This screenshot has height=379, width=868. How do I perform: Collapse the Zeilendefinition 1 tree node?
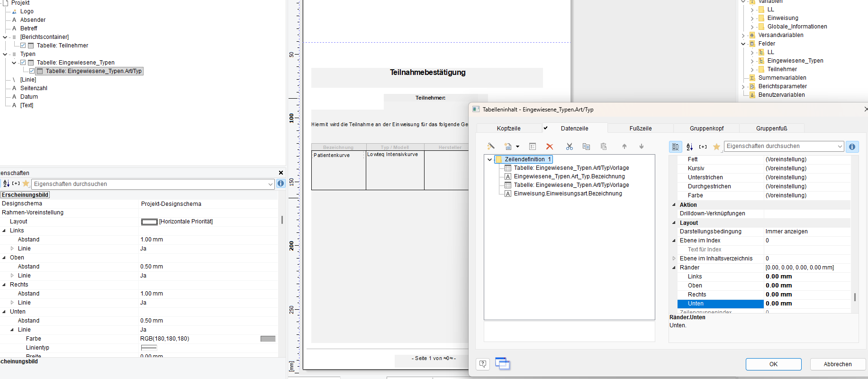pos(489,159)
